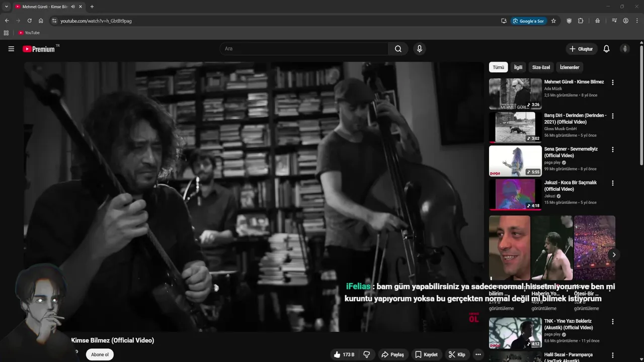
Task: Select the Tümü filter chip
Action: (498, 67)
